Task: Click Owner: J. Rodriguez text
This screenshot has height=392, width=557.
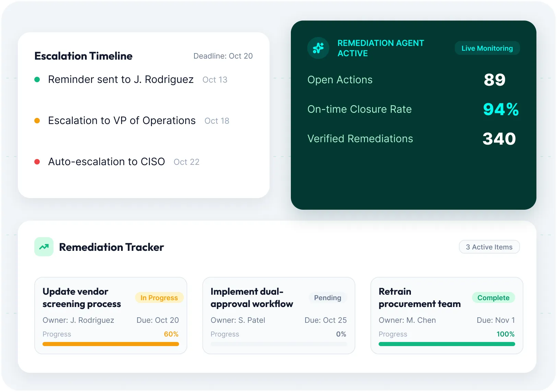Action: coord(78,320)
